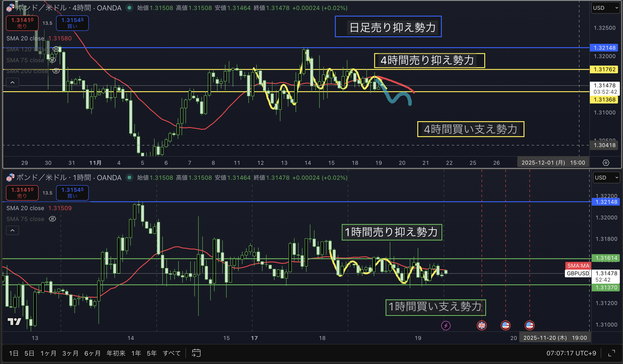Open upper chart axis settings gear icon
Image resolution: width=623 pixels, height=364 pixels.
[x=606, y=163]
